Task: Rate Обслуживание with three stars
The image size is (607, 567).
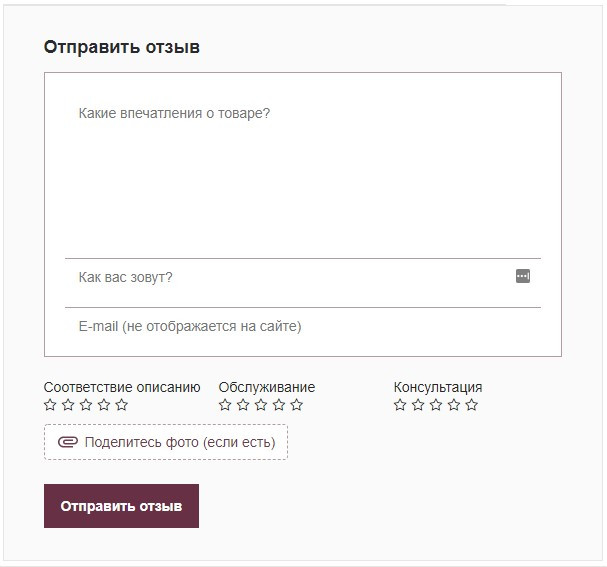Action: coord(261,405)
